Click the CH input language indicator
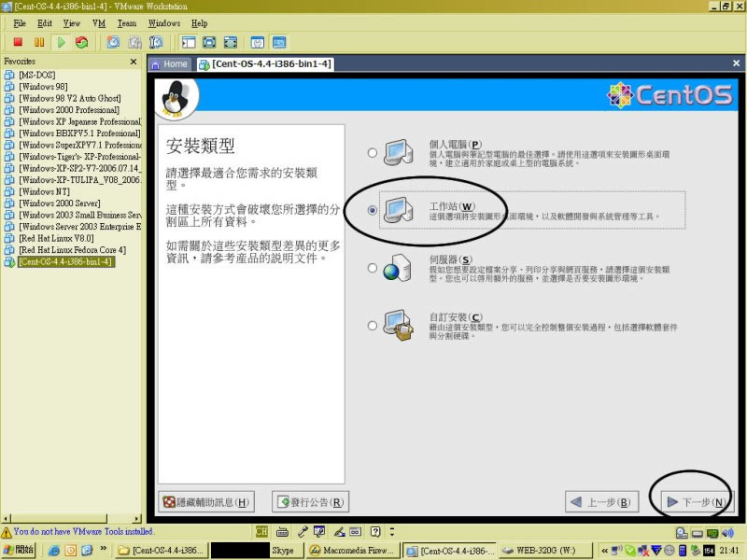Viewport: 747px width, 560px height. click(x=261, y=531)
